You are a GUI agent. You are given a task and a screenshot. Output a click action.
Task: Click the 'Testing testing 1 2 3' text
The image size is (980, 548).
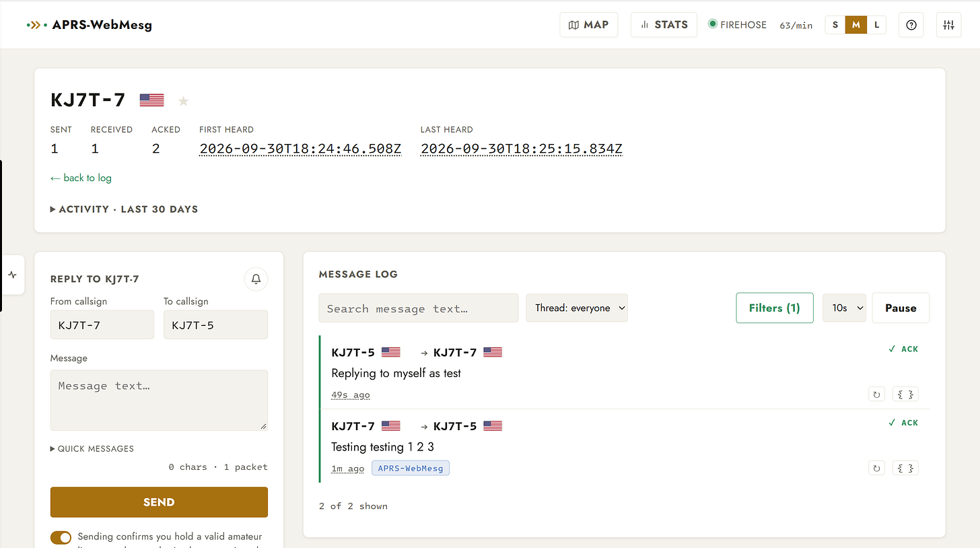coord(382,447)
